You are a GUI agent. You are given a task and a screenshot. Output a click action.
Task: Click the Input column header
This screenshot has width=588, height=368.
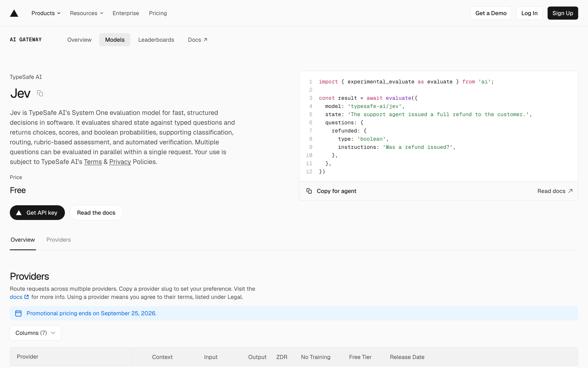211,357
